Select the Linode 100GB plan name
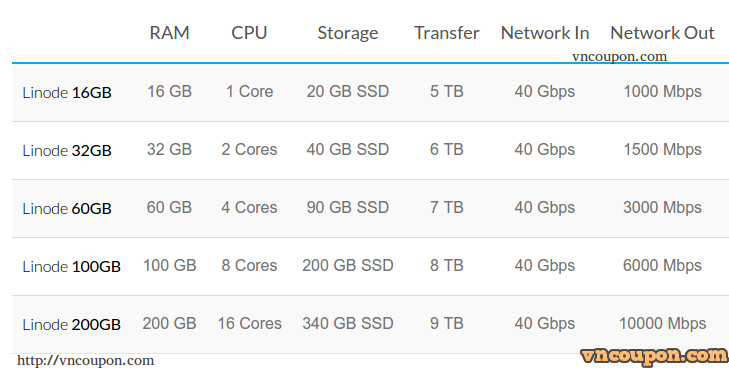Screen dimensions: 729x368 coord(72,267)
